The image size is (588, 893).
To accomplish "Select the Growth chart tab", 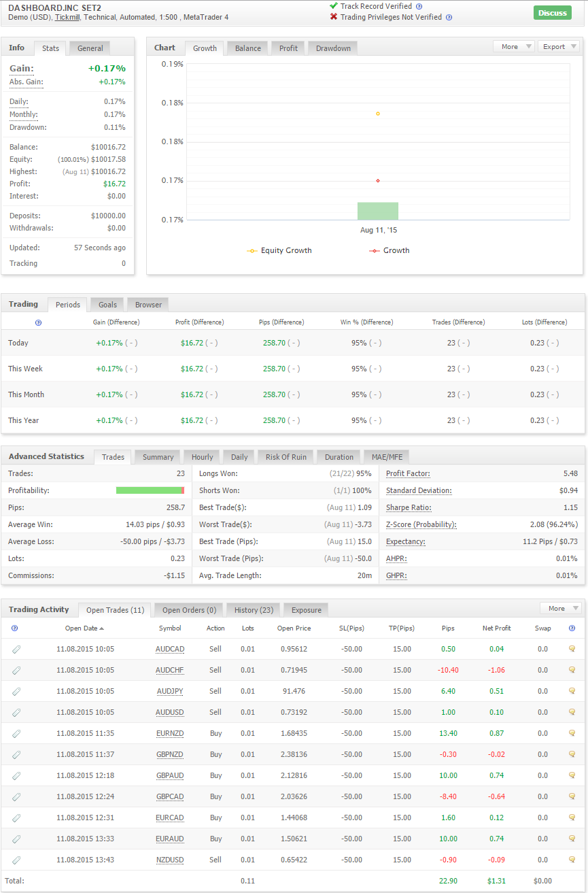I will tap(205, 48).
